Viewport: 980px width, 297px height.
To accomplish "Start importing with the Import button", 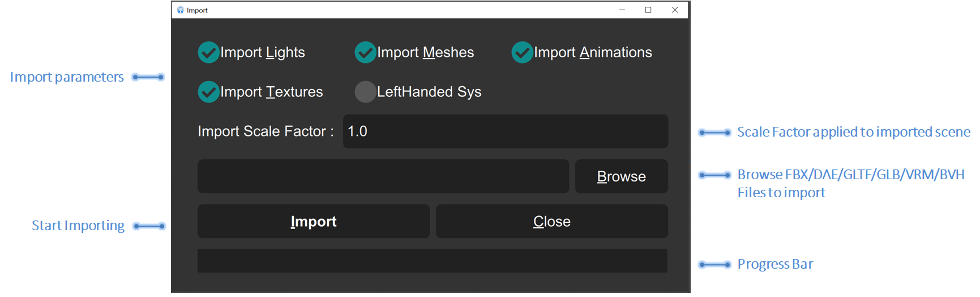I will tap(314, 221).
